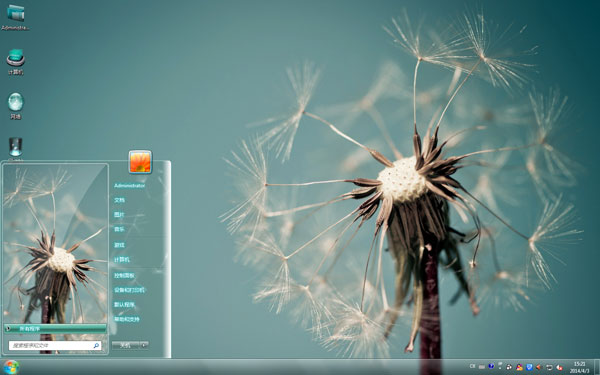Viewport: 600px width, 375px height.
Task: Open 计算机 in the Start menu
Action: click(122, 259)
